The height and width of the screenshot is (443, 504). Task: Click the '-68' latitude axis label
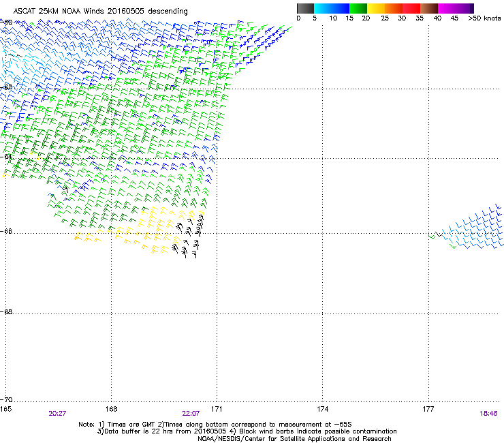coord(6,312)
